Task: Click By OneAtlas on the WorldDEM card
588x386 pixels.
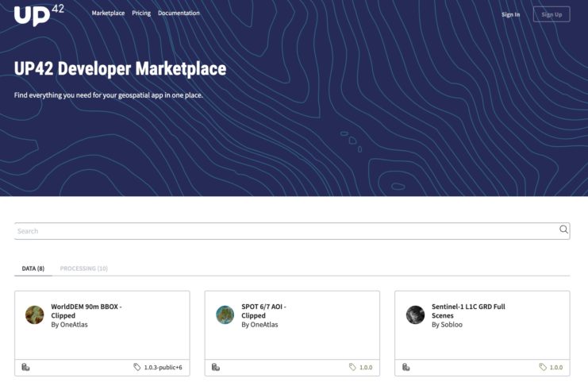Action: tap(69, 325)
